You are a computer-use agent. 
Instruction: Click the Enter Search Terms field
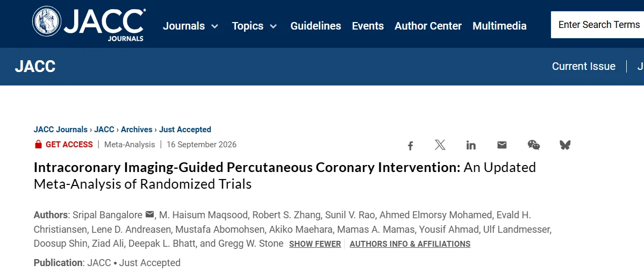(597, 25)
